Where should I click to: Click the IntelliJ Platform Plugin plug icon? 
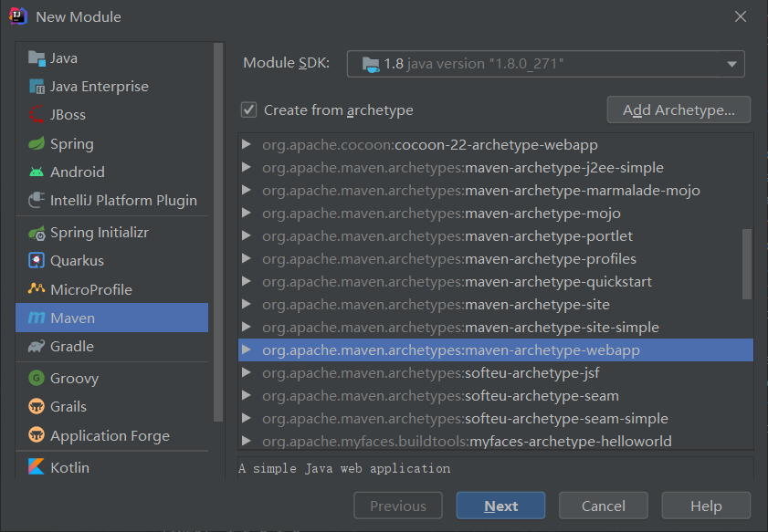[37, 200]
